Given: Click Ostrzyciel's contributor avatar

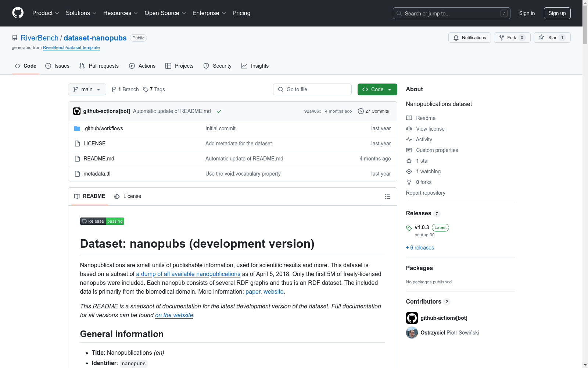Looking at the screenshot, I should (x=412, y=333).
